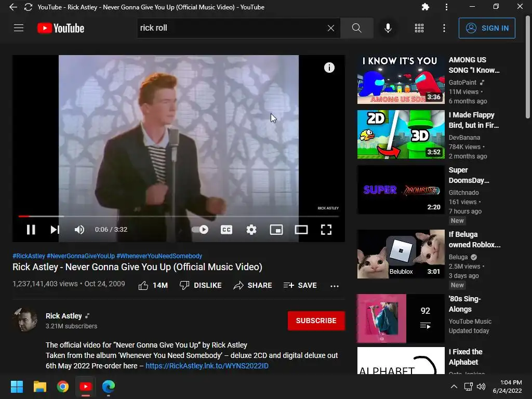Like the video with 14M likes

tap(153, 285)
